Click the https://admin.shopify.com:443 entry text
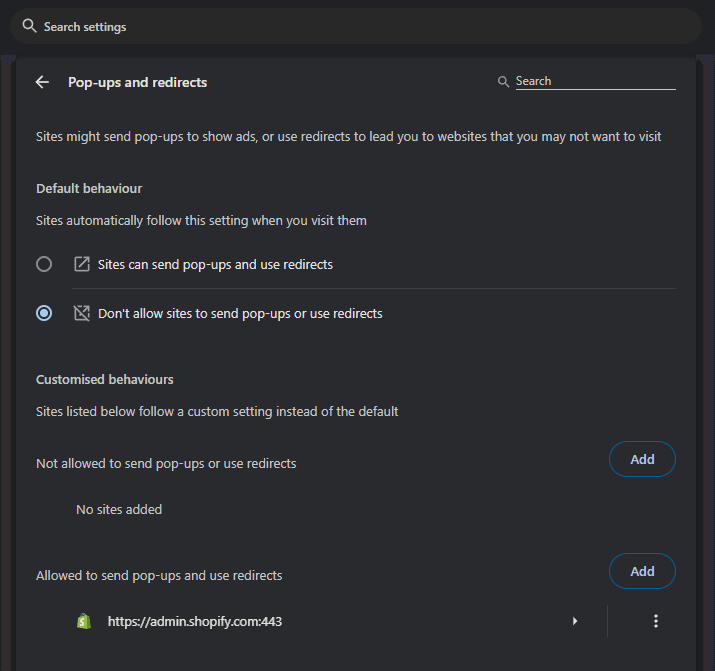715x671 pixels. [x=195, y=621]
